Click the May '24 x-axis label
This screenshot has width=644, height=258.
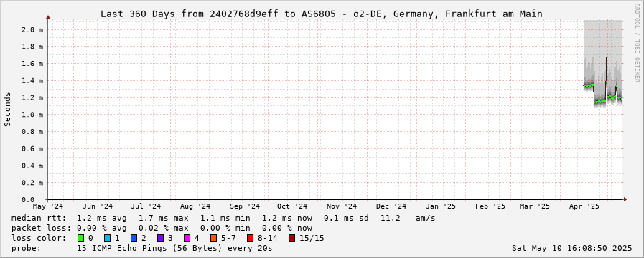point(48,206)
